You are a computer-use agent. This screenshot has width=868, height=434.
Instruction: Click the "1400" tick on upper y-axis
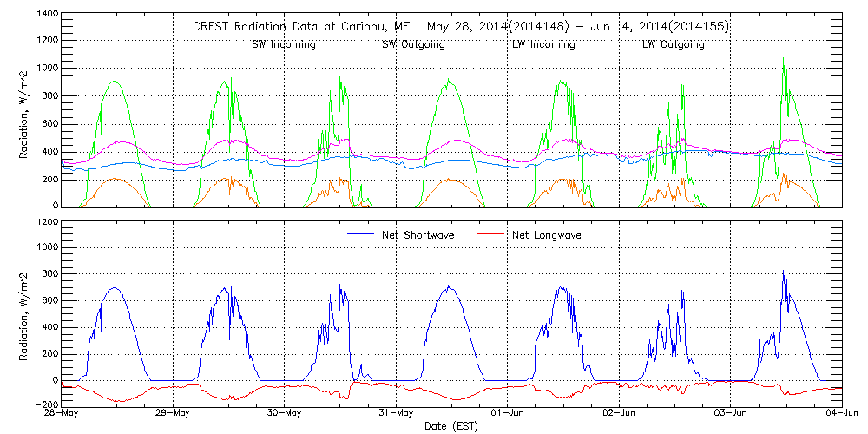(x=46, y=16)
